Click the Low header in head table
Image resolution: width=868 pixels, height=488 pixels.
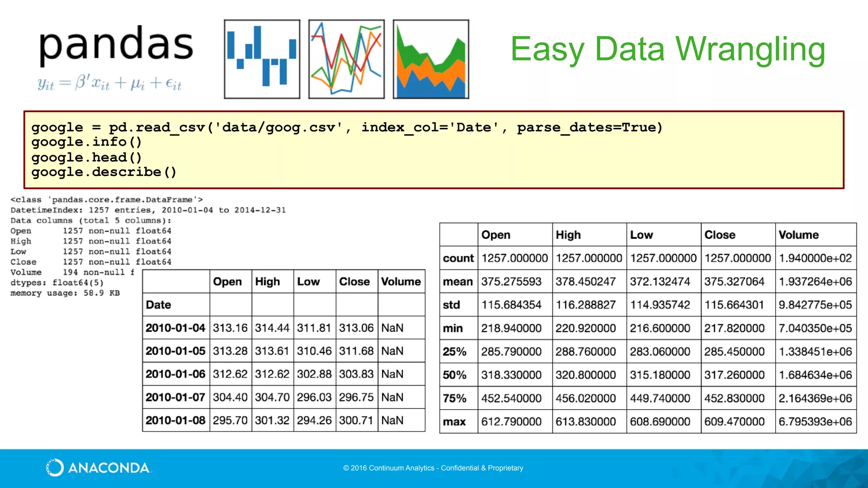pos(308,282)
